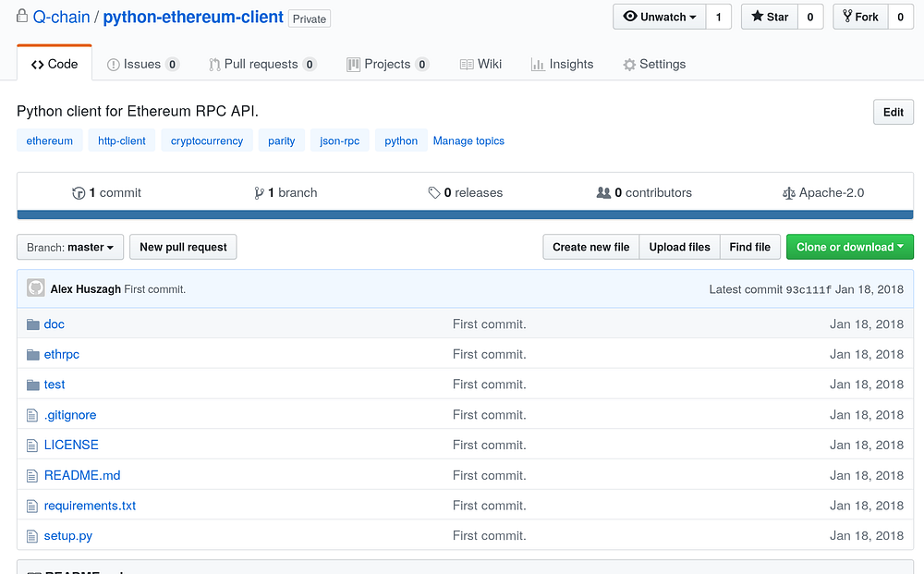Click "First commit." message in header row

click(x=154, y=289)
